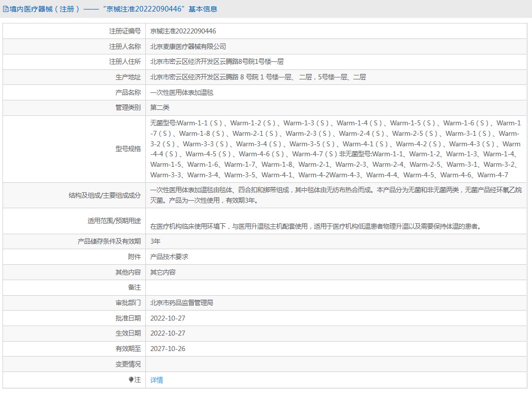Click the 型号规格 row label

[128, 149]
